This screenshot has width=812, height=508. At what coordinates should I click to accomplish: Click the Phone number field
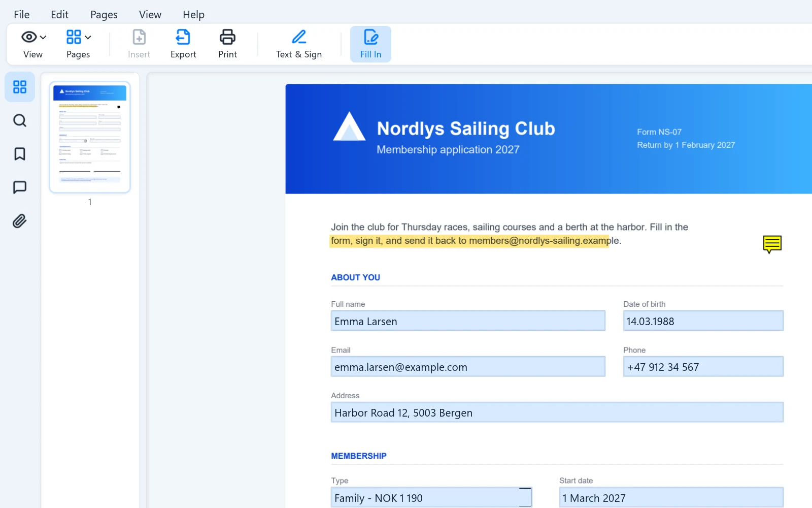pyautogui.click(x=703, y=367)
